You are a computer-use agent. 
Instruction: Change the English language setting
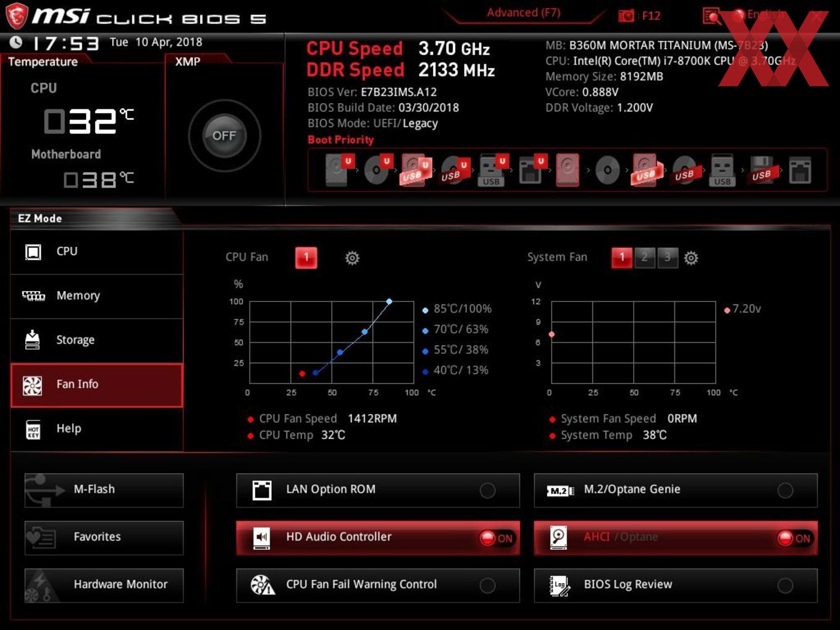pos(765,14)
